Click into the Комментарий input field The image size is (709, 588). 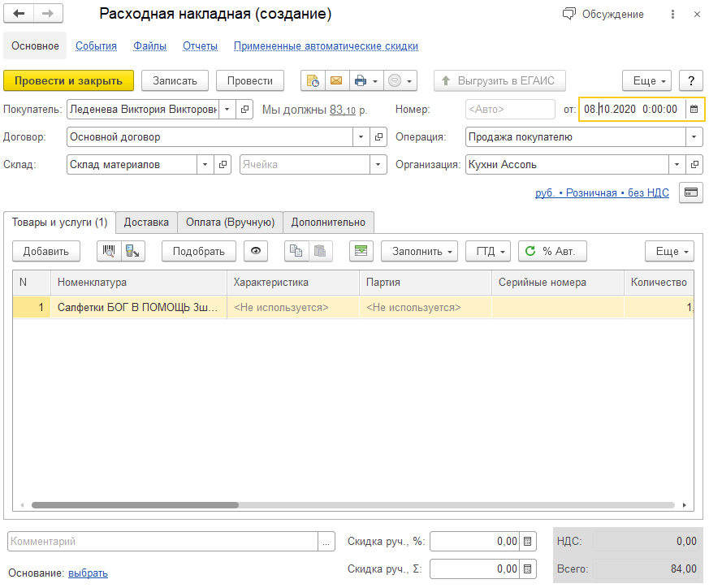coord(162,542)
